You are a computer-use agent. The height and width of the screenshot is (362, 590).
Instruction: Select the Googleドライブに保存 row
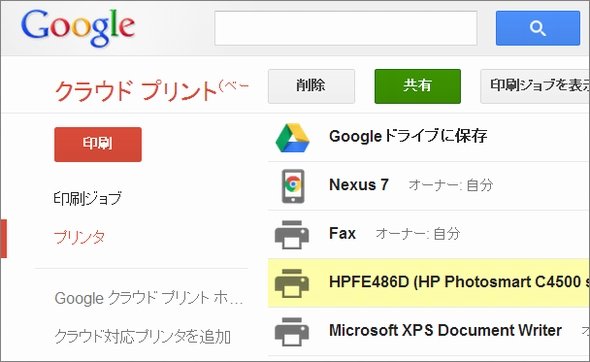tap(429, 137)
